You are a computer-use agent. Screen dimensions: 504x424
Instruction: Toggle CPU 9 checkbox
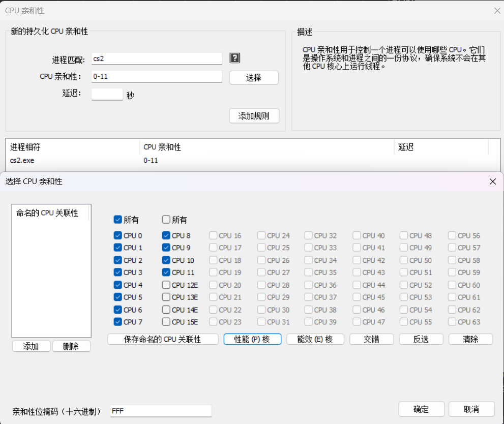[x=166, y=248]
